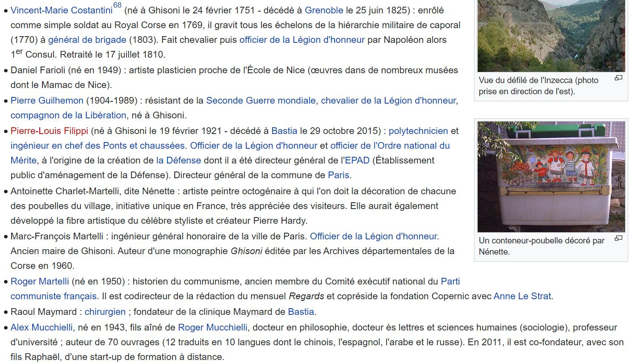Screen dimensions: 630x364
Task: Open the Paris link
Action: tap(339, 175)
